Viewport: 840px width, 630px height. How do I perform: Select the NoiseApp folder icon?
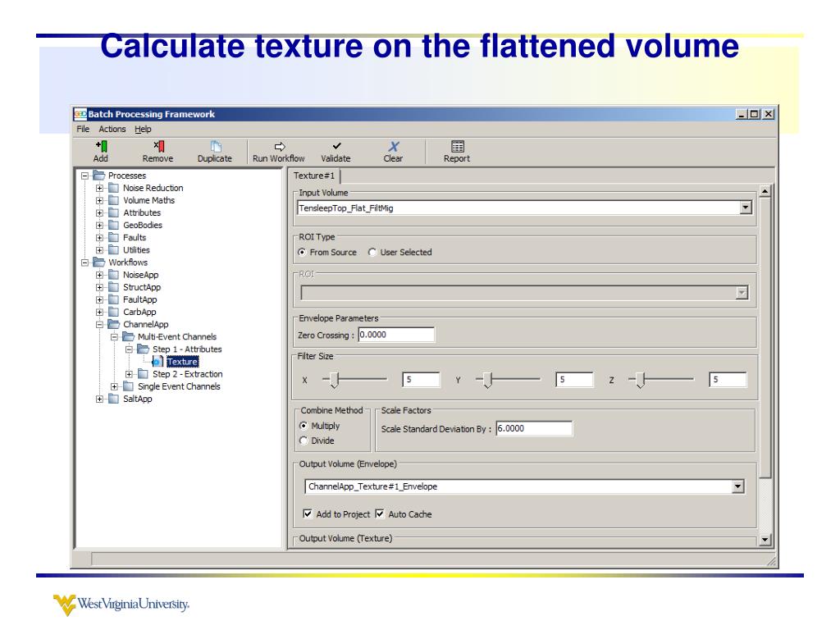113,274
